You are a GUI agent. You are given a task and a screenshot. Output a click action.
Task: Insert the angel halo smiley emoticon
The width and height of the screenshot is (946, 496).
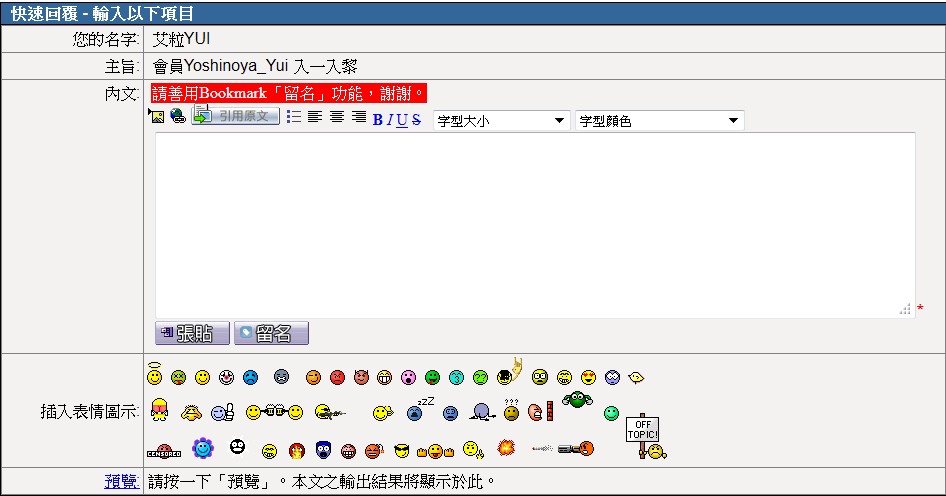154,375
